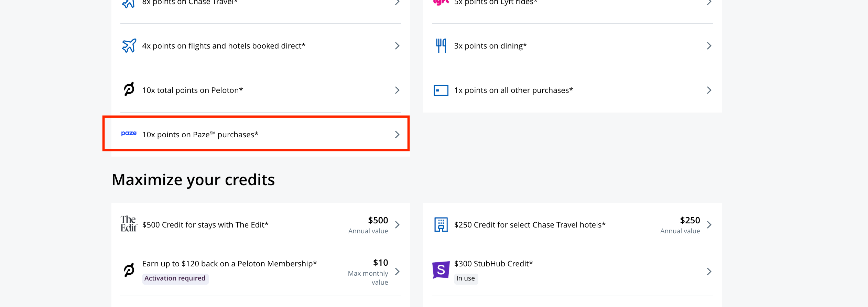This screenshot has width=868, height=307.
Task: Click the Activation required badge
Action: coord(175,278)
